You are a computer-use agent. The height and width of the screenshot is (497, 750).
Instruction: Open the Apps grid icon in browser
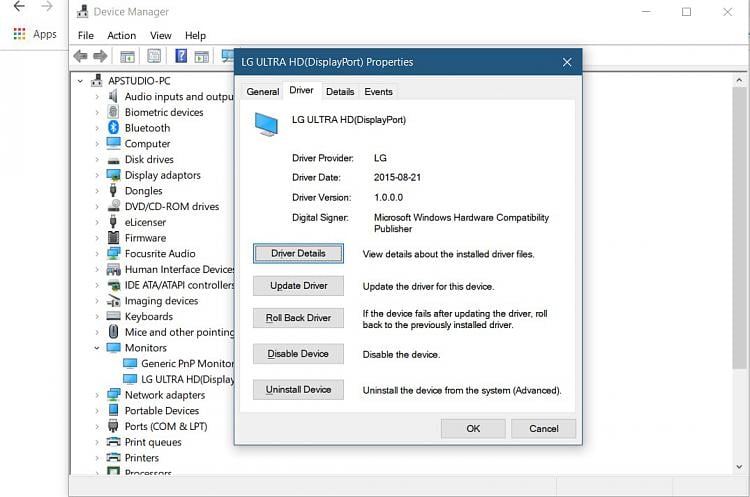tap(19, 33)
